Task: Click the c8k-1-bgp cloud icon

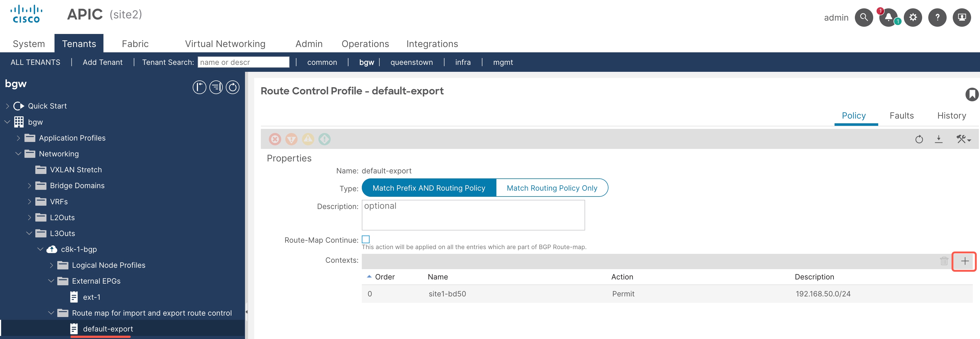Action: 52,249
